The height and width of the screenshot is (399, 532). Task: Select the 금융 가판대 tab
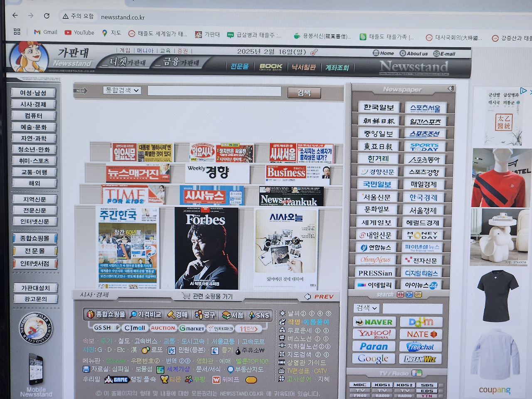181,62
